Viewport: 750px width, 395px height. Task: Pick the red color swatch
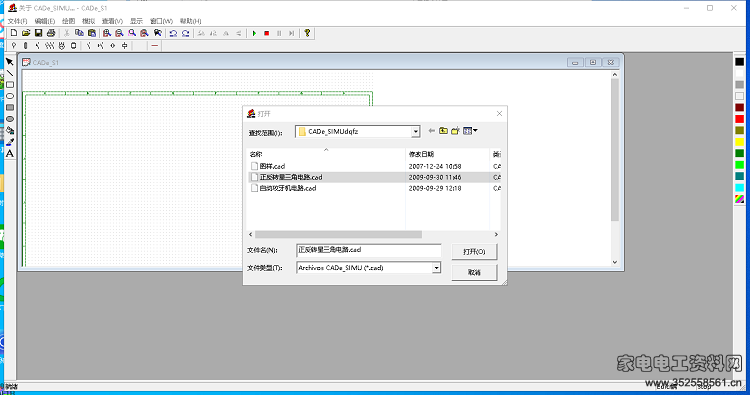click(739, 119)
